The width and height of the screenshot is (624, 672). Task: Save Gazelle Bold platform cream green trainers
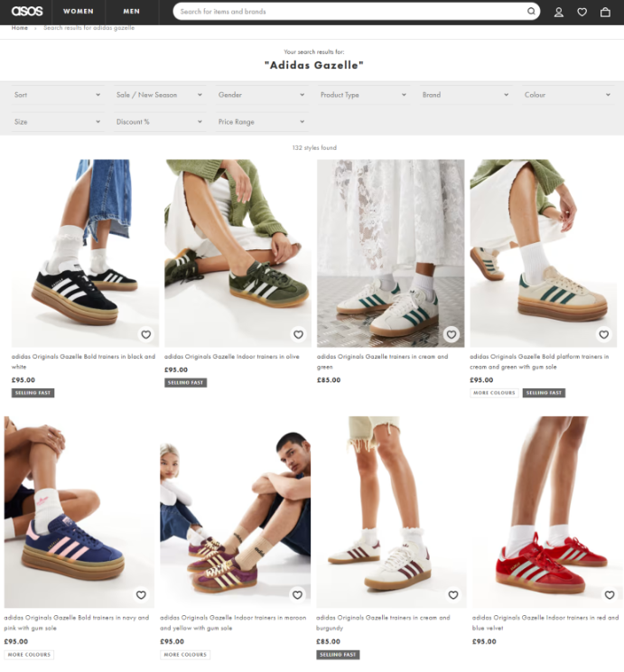(x=603, y=335)
